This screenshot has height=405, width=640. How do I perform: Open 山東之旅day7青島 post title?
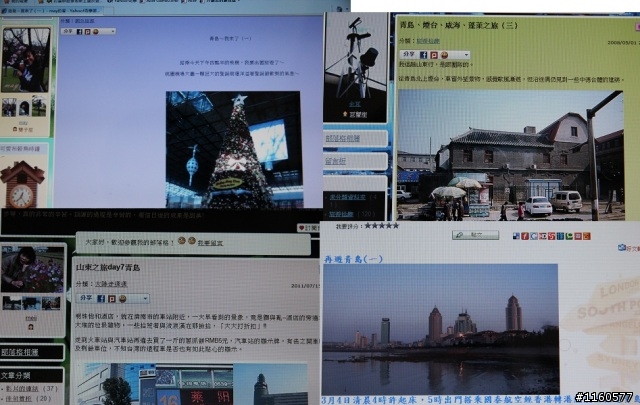pyautogui.click(x=108, y=267)
